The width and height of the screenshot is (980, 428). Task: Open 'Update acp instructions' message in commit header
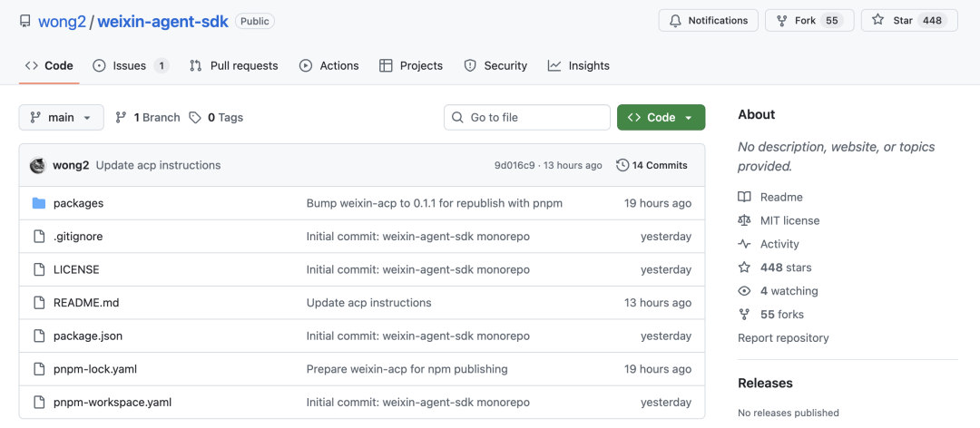(x=158, y=166)
